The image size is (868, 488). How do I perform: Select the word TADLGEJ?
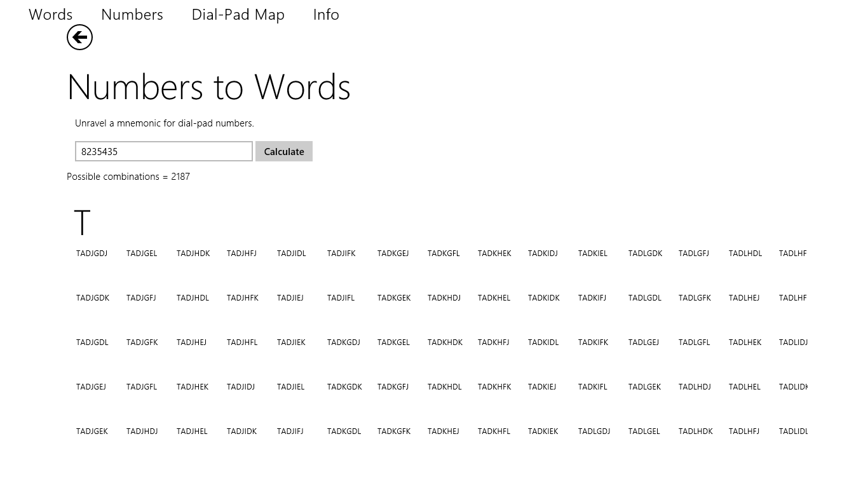[x=644, y=342]
